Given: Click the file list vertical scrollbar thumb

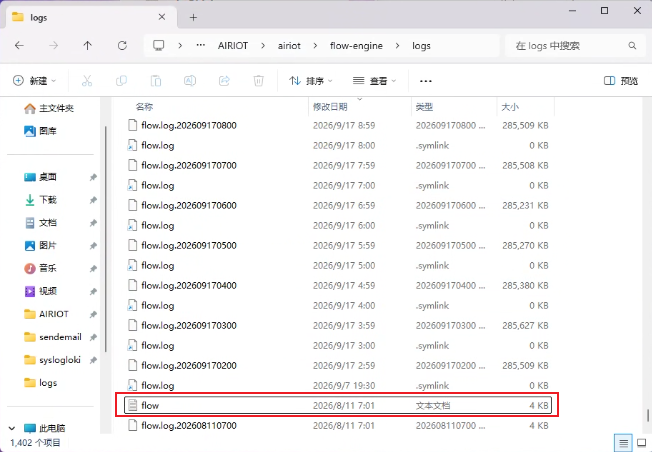Looking at the screenshot, I should 647,415.
